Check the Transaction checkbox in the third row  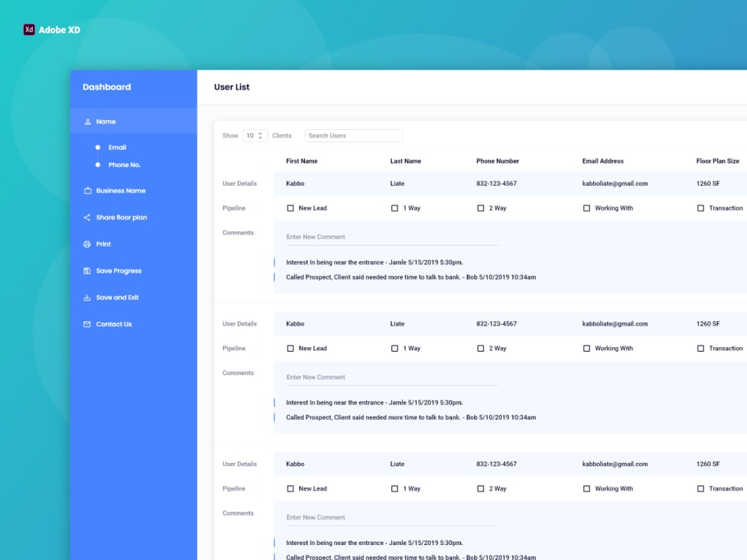[701, 488]
